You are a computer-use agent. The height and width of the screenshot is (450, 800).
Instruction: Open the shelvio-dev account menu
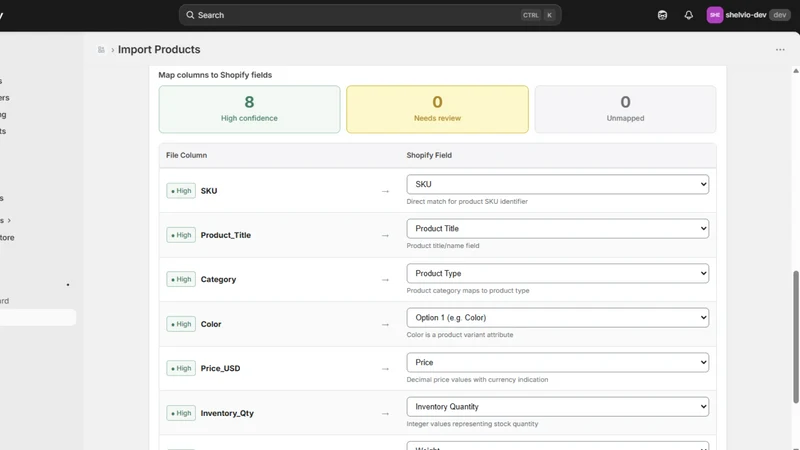pyautogui.click(x=748, y=15)
